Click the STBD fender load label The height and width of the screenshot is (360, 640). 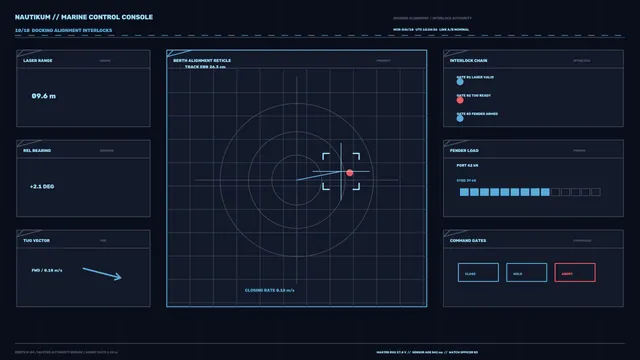coord(466,180)
